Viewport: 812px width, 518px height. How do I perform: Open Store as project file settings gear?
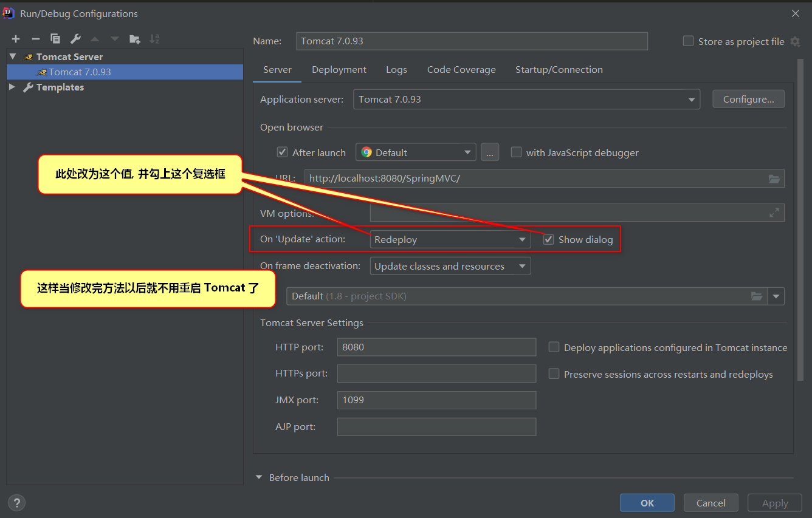coord(795,41)
